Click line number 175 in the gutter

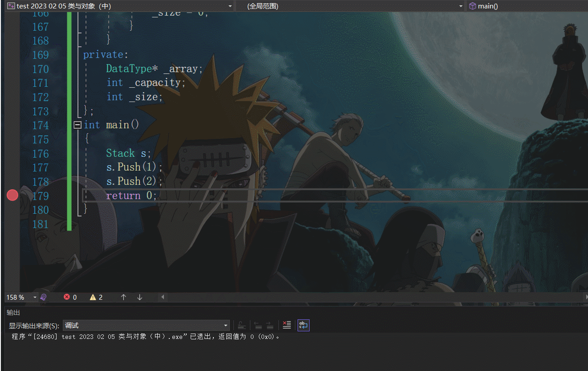pyautogui.click(x=40, y=139)
